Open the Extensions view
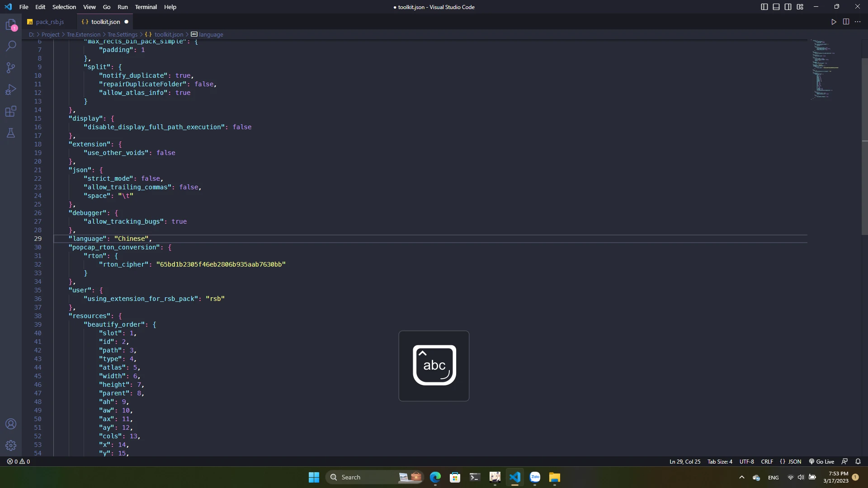 (x=11, y=111)
